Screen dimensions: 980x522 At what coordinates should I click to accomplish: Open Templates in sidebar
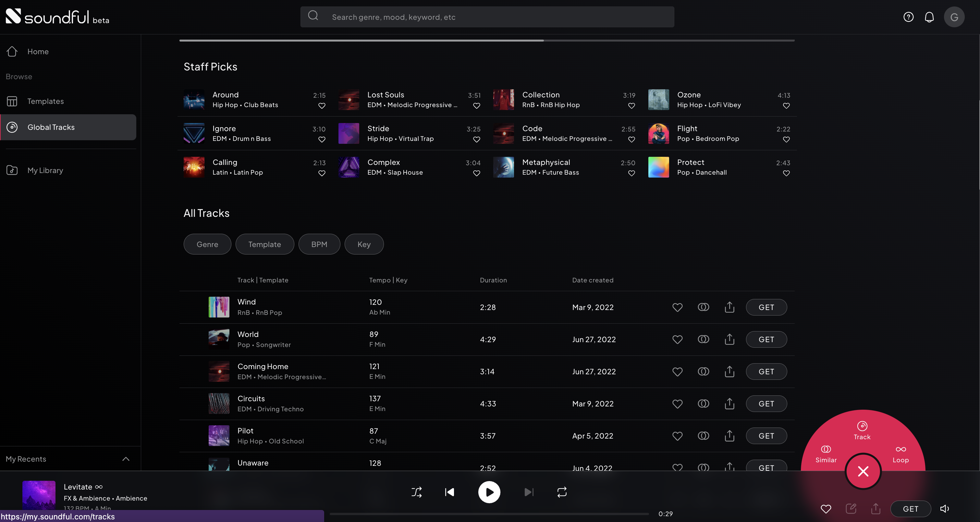tap(68, 101)
